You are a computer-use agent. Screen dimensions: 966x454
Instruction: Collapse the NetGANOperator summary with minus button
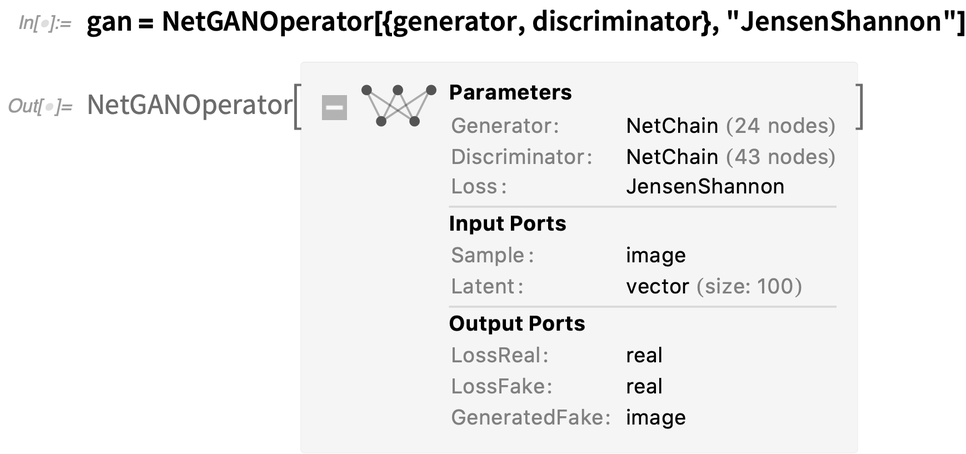pos(334,107)
